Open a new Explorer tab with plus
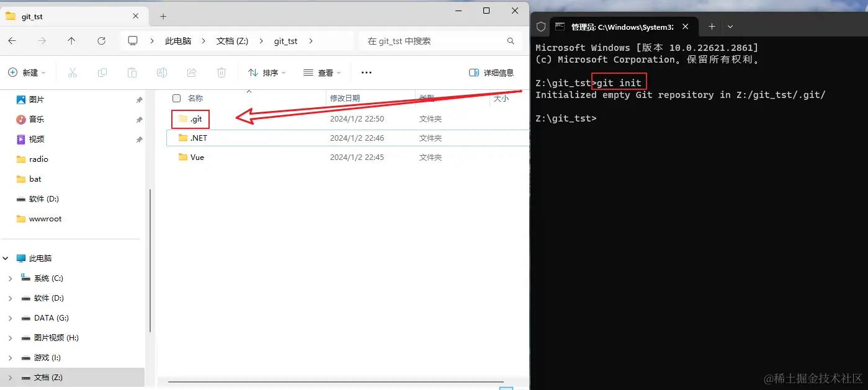This screenshot has width=868, height=390. (x=163, y=16)
